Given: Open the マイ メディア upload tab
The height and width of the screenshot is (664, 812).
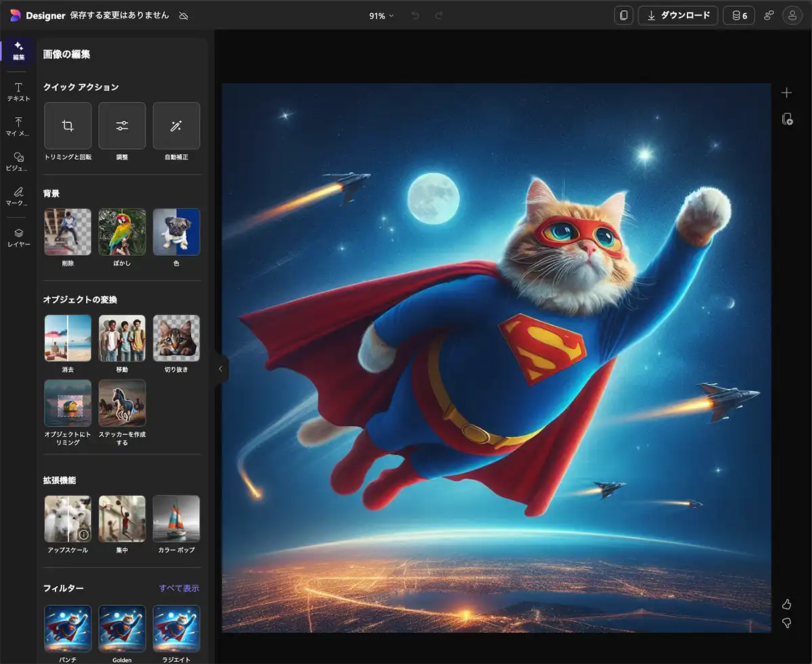Looking at the screenshot, I should tap(18, 127).
